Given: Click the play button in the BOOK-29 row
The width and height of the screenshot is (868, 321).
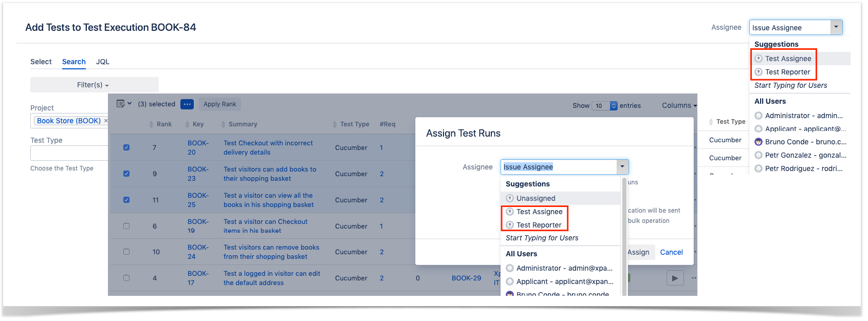Looking at the screenshot, I should [x=675, y=278].
